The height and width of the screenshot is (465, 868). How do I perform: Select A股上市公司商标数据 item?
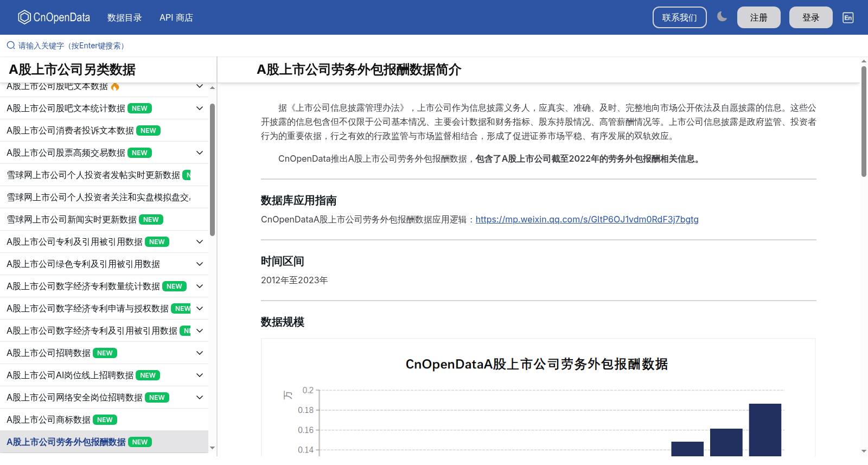pyautogui.click(x=104, y=420)
